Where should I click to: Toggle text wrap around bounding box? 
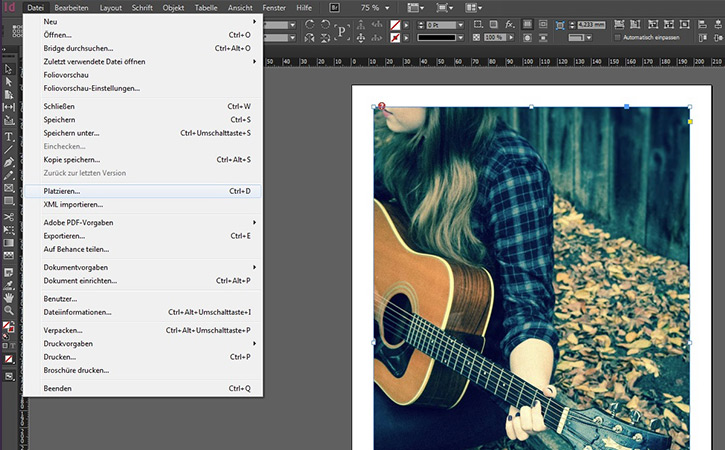[543, 24]
